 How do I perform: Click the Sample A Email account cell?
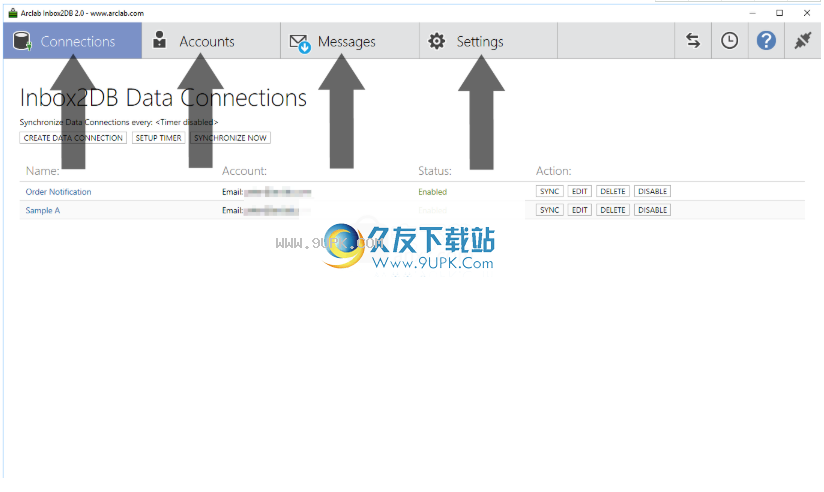(261, 210)
